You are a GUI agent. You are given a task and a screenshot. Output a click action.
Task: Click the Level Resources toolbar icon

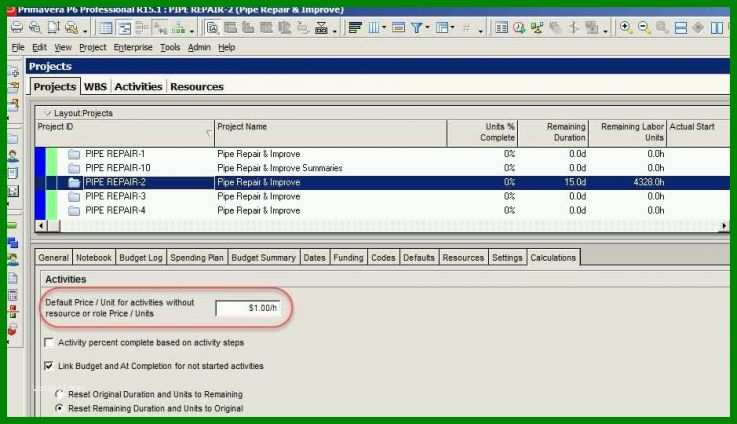(x=537, y=28)
